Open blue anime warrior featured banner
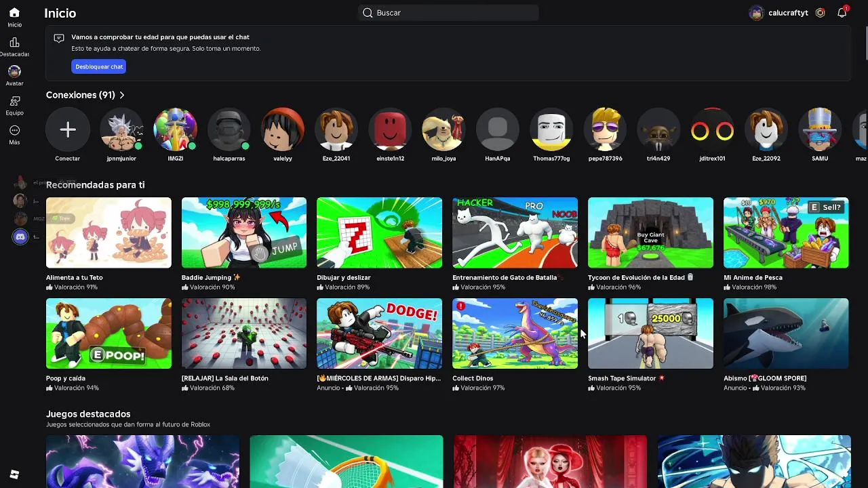 click(754, 462)
